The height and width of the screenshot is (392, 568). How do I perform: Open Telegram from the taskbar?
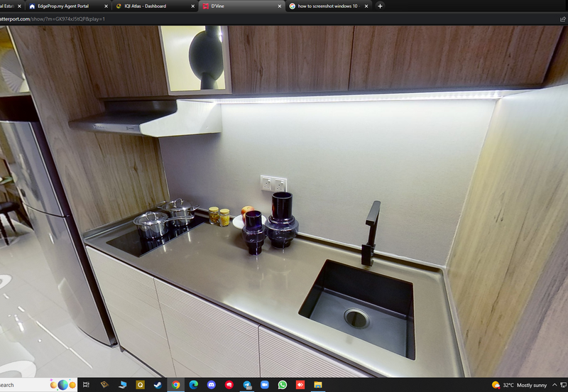[247, 385]
